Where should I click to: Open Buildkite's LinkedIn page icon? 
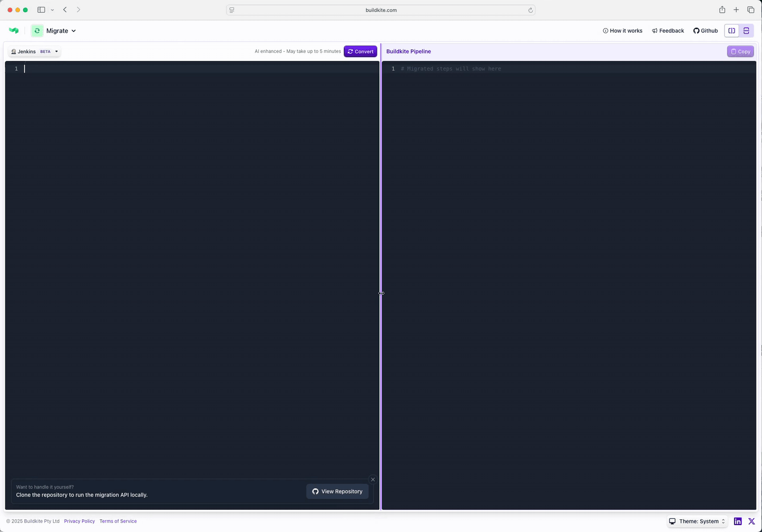738,521
